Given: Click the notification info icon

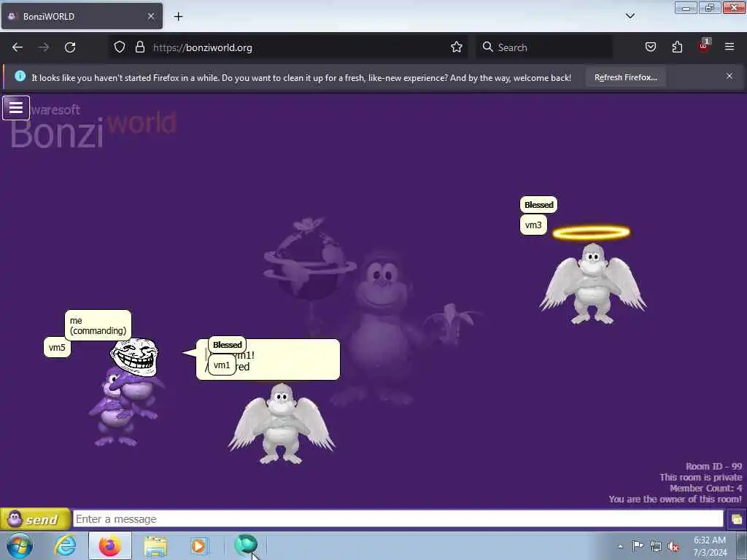Looking at the screenshot, I should pyautogui.click(x=20, y=76).
